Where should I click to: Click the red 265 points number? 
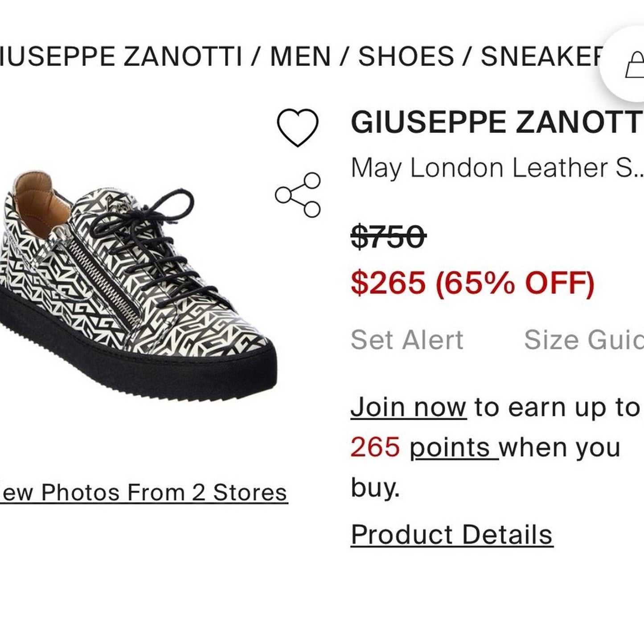coord(375,447)
